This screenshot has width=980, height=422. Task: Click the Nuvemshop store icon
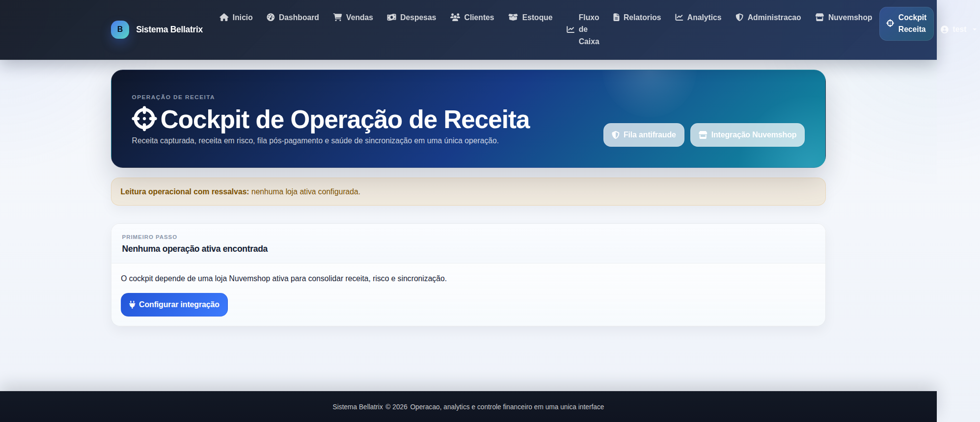click(x=819, y=17)
